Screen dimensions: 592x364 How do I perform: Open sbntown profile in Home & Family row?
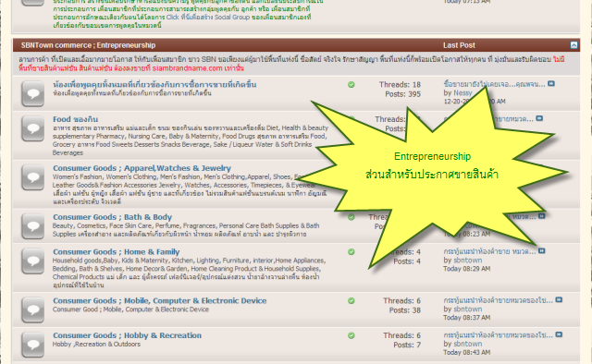pos(468,261)
